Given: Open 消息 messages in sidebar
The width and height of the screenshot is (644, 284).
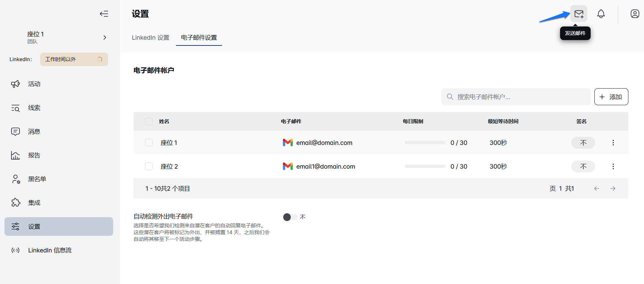Looking at the screenshot, I should 34,132.
